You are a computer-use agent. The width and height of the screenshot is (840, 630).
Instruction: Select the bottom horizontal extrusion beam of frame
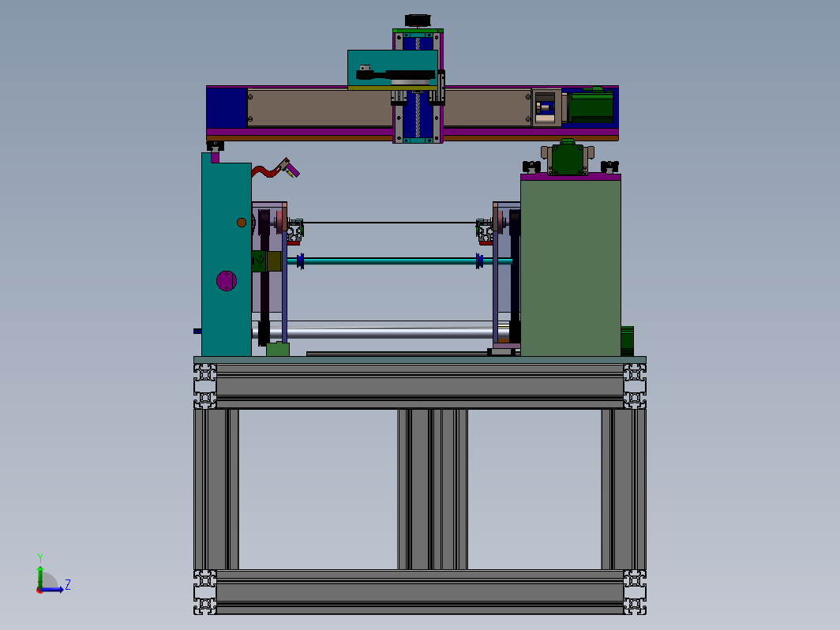click(420, 592)
